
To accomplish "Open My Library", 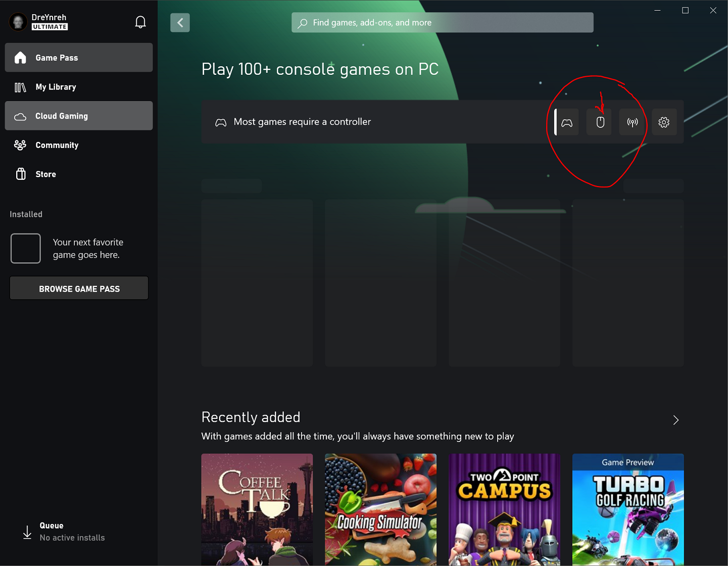I will click(79, 87).
